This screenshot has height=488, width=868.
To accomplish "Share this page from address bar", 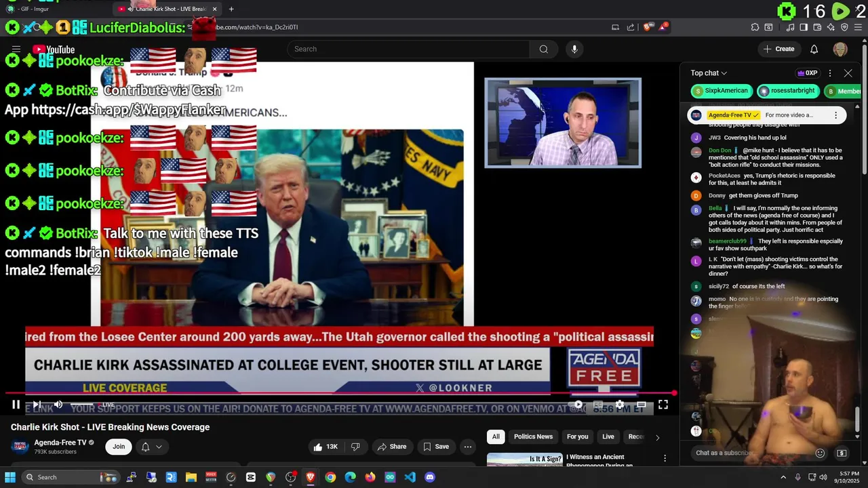I will (631, 27).
